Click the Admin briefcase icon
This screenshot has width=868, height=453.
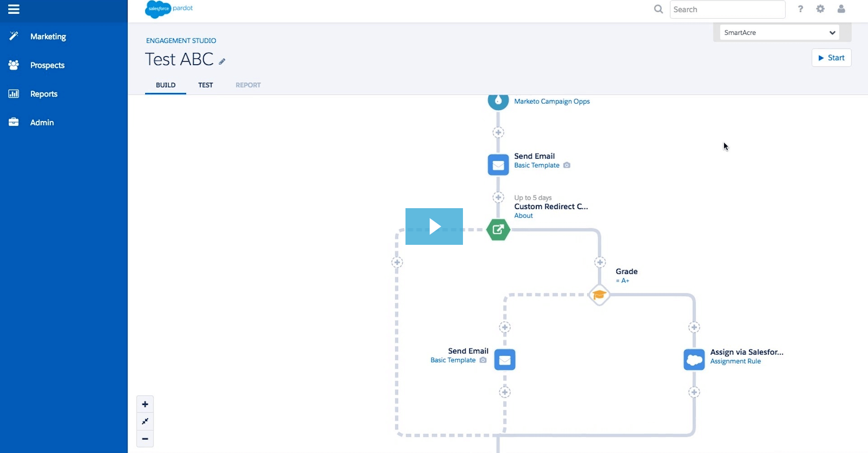14,122
